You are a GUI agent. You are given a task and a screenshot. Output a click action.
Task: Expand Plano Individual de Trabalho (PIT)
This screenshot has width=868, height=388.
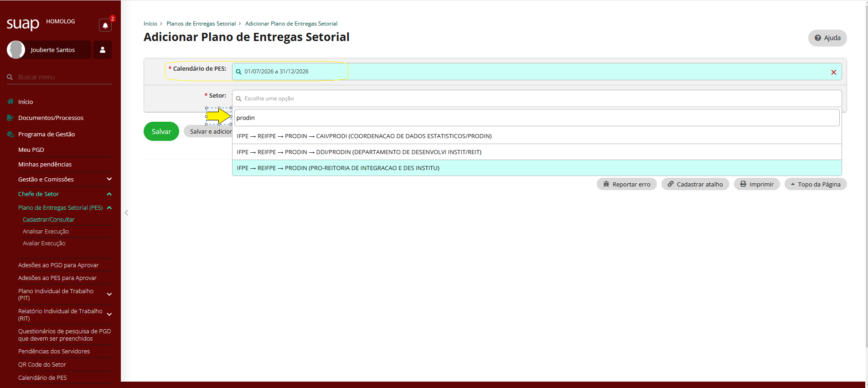65,295
